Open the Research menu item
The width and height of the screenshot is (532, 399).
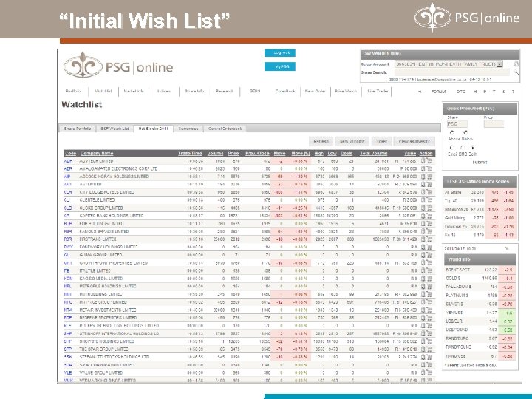(225, 92)
